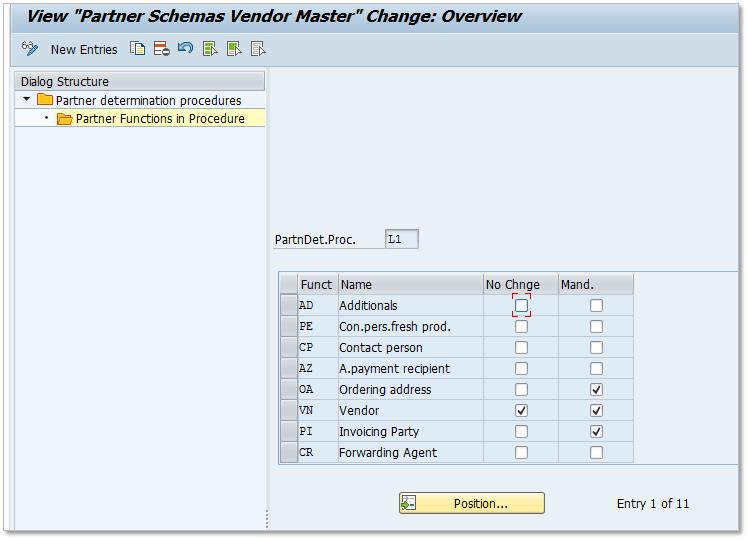Click name cell Vendor
The image size is (748, 540).
411,410
